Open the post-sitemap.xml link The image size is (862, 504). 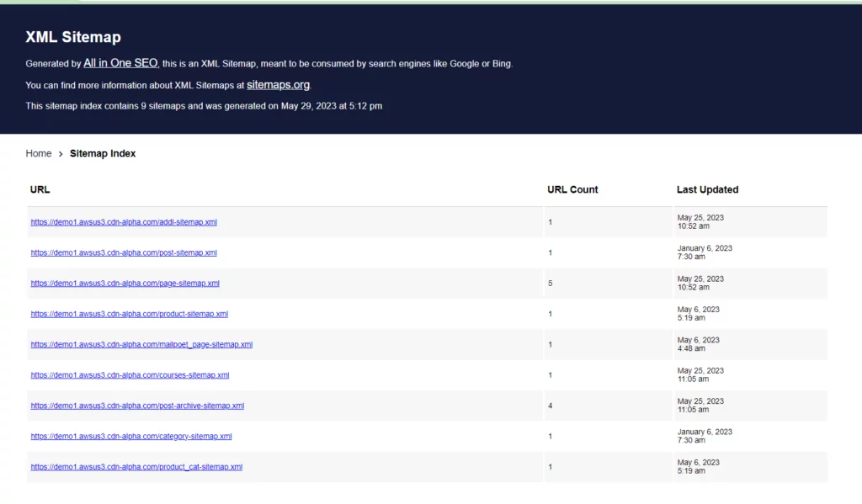point(124,252)
